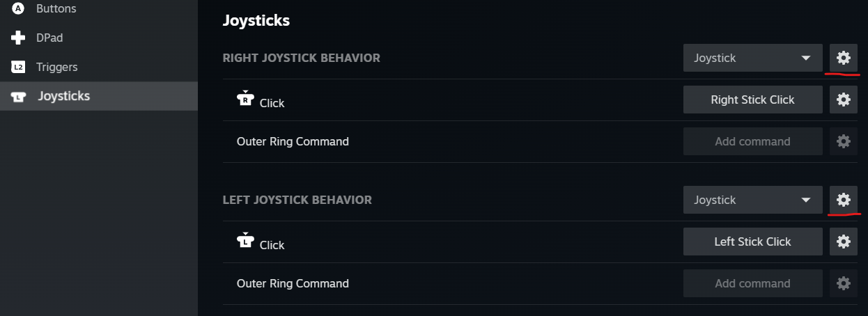Click gear next to right joystick Add command
This screenshot has width=868, height=316.
click(x=843, y=141)
